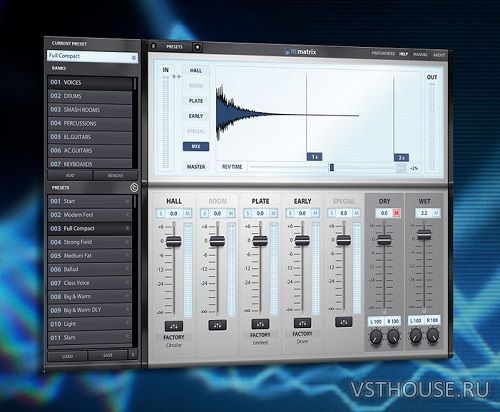The width and height of the screenshot is (500, 412).
Task: Open the Current Preset Full Compact field
Action: click(92, 57)
